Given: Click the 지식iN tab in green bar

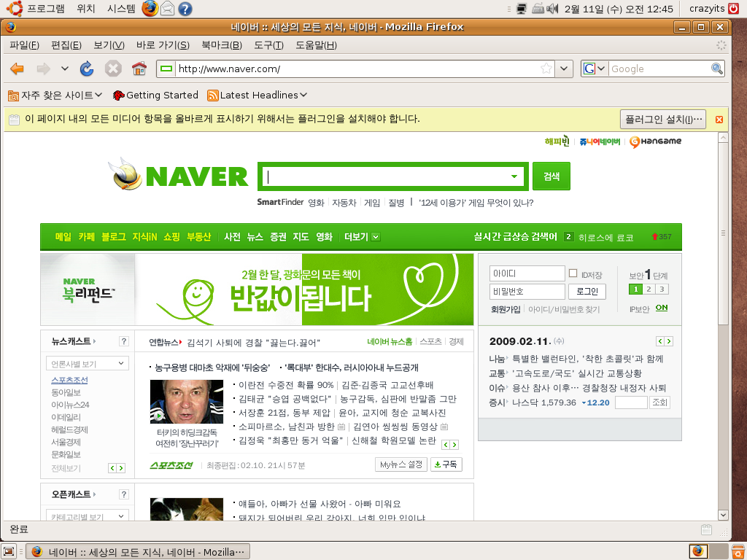Looking at the screenshot, I should tap(144, 237).
